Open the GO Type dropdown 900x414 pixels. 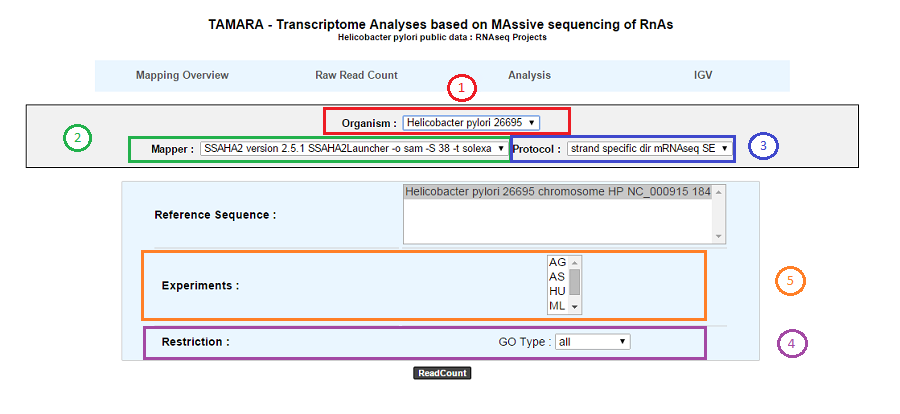click(592, 342)
